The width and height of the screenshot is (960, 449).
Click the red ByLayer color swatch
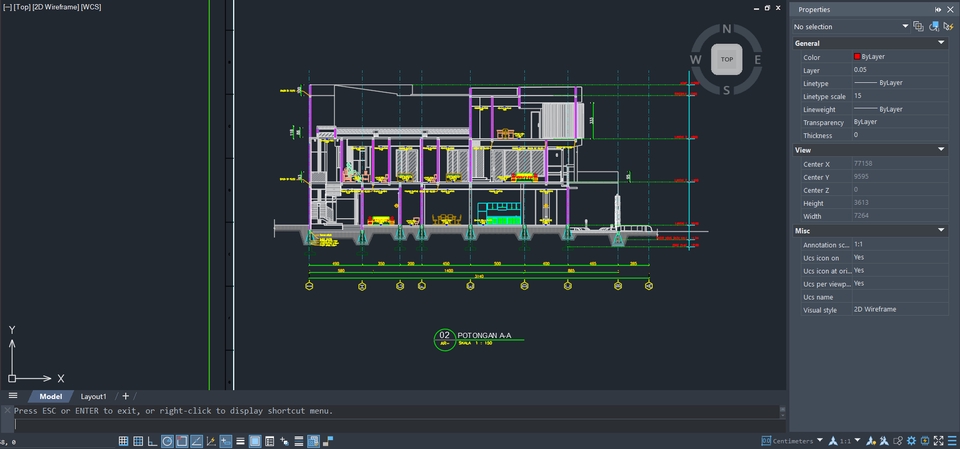[857, 57]
